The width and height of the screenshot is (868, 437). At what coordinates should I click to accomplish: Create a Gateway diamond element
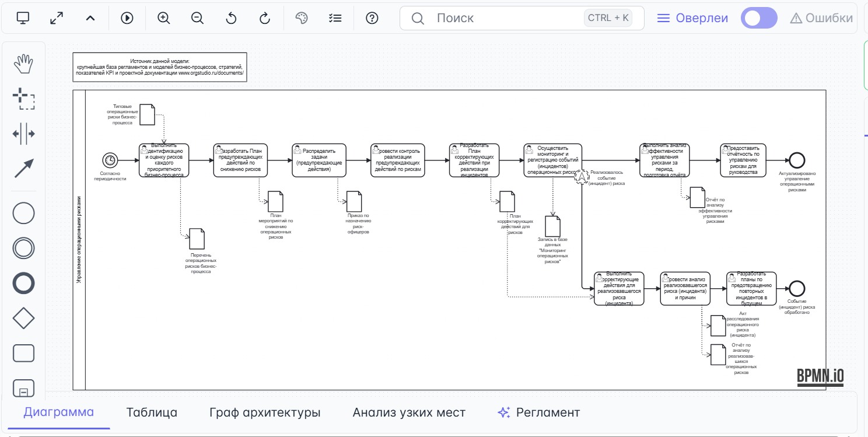pyautogui.click(x=23, y=318)
